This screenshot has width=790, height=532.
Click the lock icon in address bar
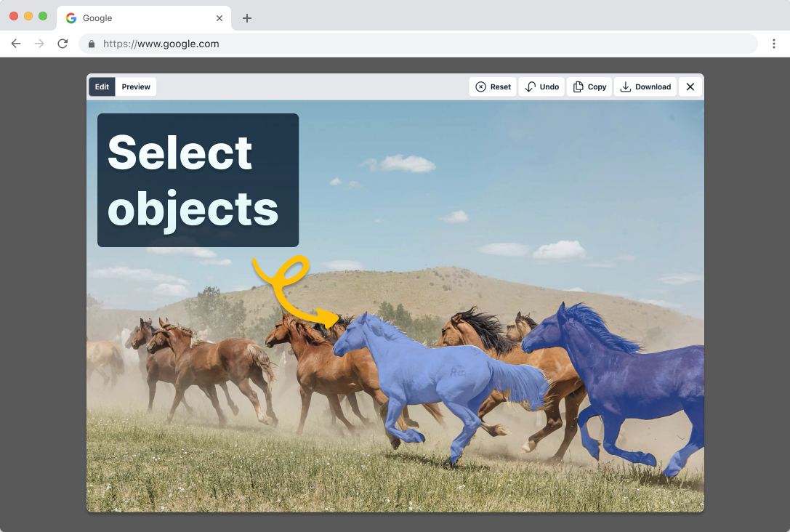(x=92, y=44)
